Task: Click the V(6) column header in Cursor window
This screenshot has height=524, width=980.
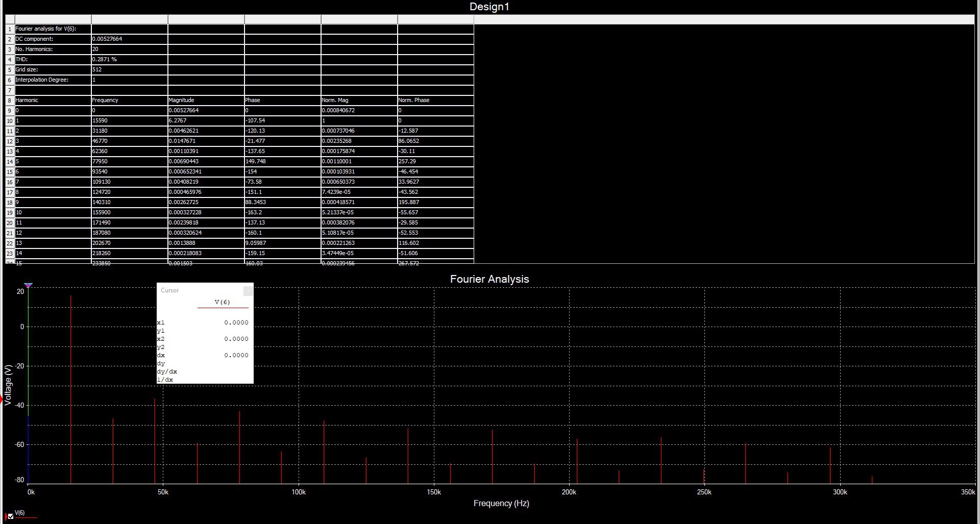Action: 223,302
